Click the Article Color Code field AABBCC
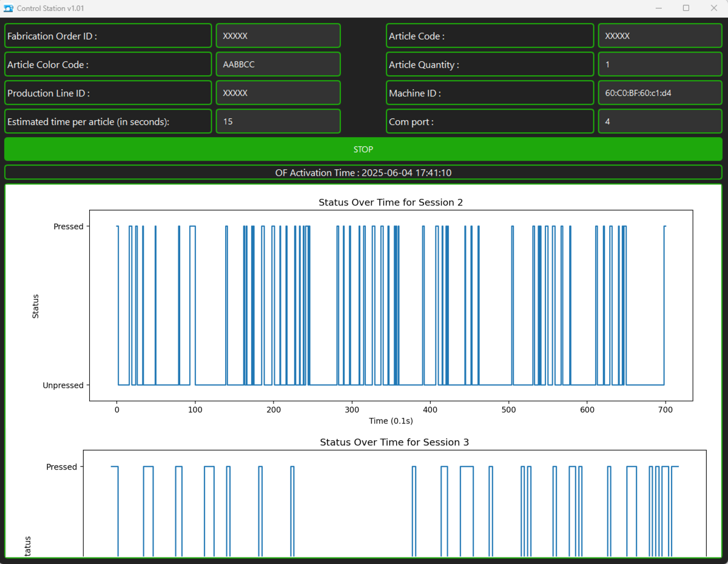The height and width of the screenshot is (564, 728). pyautogui.click(x=278, y=64)
